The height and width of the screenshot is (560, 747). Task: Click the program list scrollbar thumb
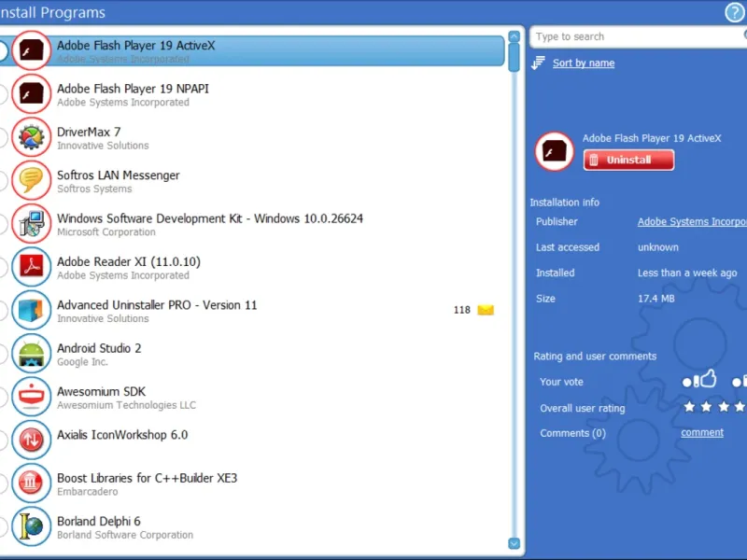point(514,57)
